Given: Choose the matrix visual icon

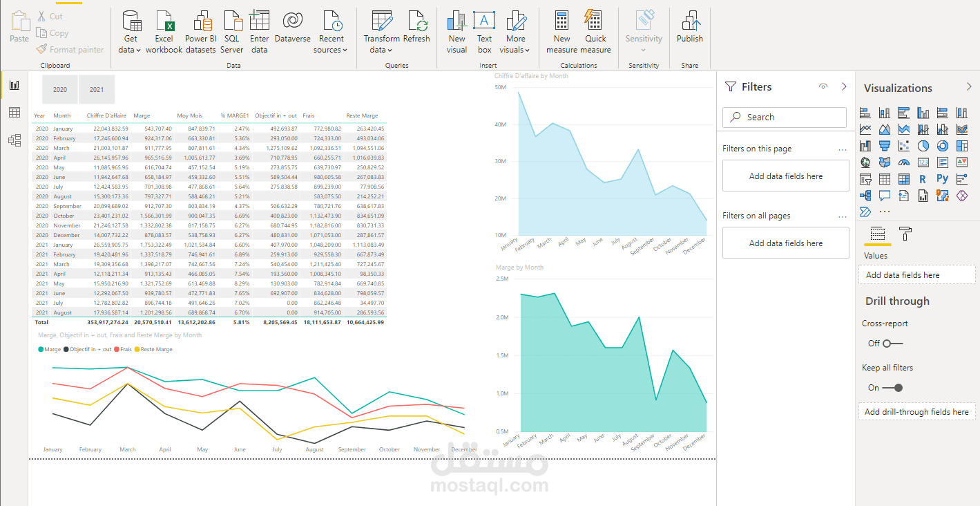Looking at the screenshot, I should [904, 179].
